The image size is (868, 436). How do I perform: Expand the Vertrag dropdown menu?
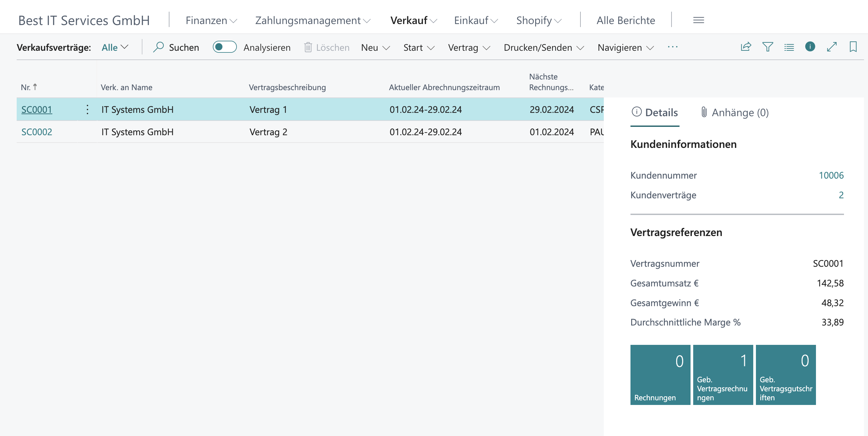tap(468, 47)
